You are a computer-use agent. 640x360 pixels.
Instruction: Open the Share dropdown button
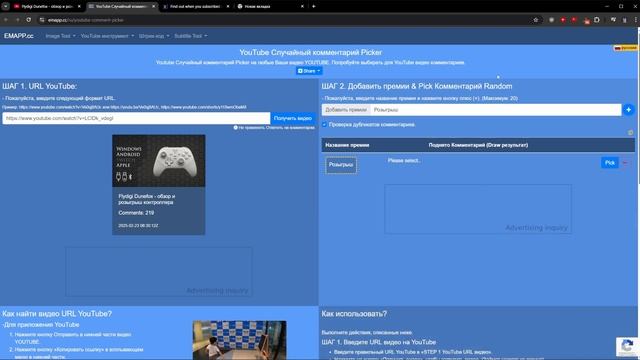coord(309,71)
